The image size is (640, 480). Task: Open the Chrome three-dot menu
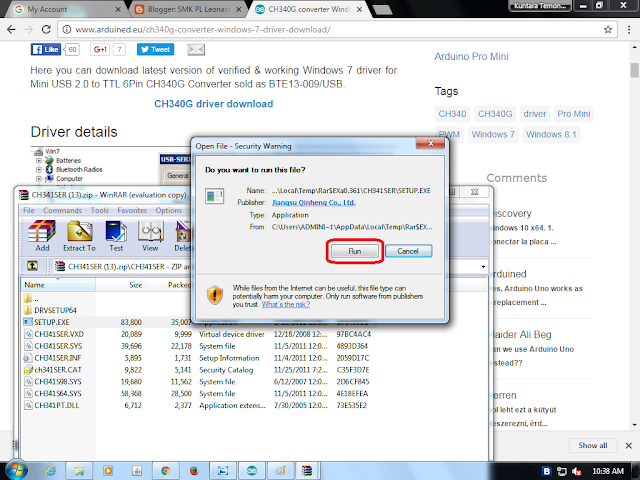[x=629, y=29]
